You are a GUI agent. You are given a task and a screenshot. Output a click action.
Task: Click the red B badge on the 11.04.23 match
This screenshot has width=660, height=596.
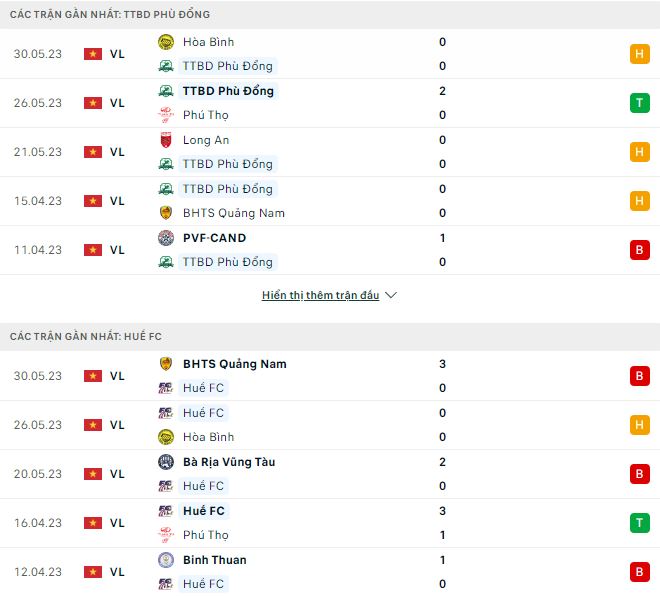pos(639,250)
